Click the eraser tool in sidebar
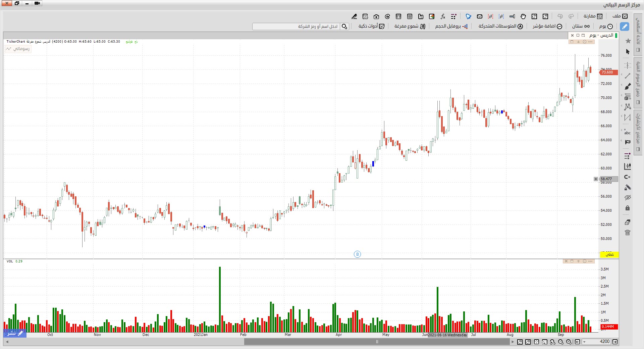The image size is (644, 349). point(628,222)
